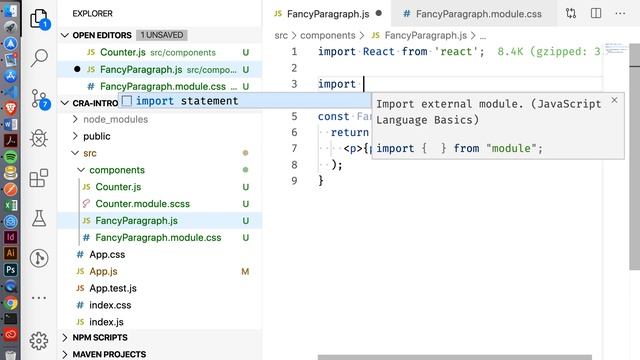Open Microsoft Word from the dock
The image size is (640, 360).
pos(11,124)
